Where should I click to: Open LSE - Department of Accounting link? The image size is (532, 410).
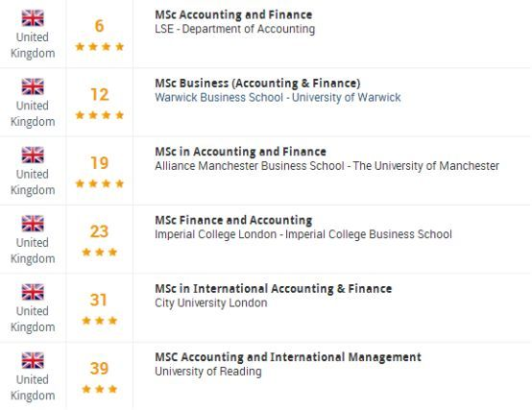(x=234, y=29)
